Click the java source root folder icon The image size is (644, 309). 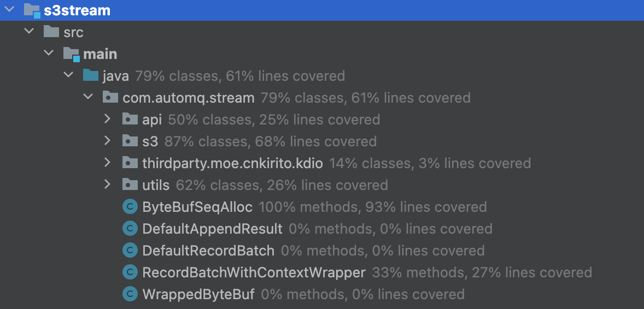click(90, 75)
